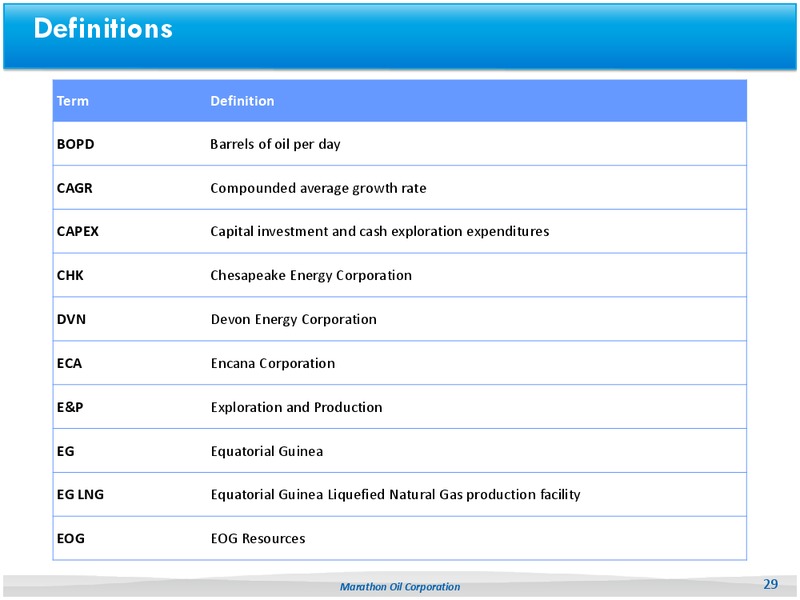This screenshot has width=800, height=600.
Task: Click 'Chesapeake Energy Corporation' definition
Action: (x=311, y=276)
